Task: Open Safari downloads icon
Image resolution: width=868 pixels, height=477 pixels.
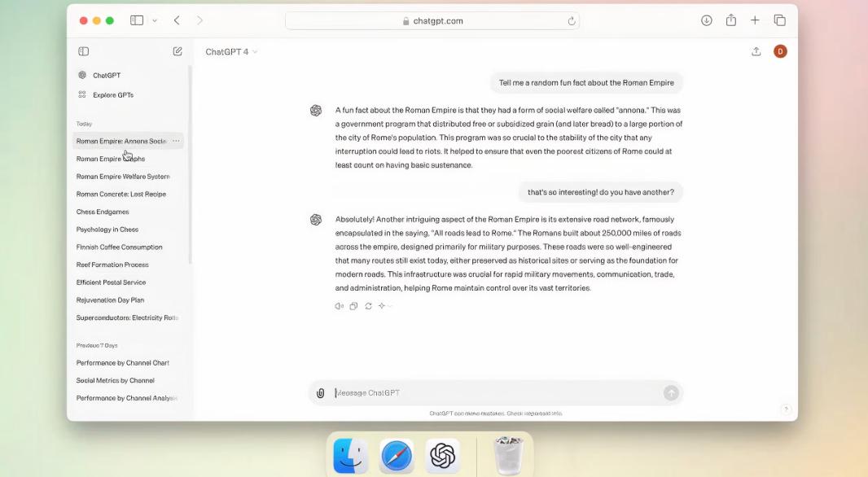Action: [706, 20]
